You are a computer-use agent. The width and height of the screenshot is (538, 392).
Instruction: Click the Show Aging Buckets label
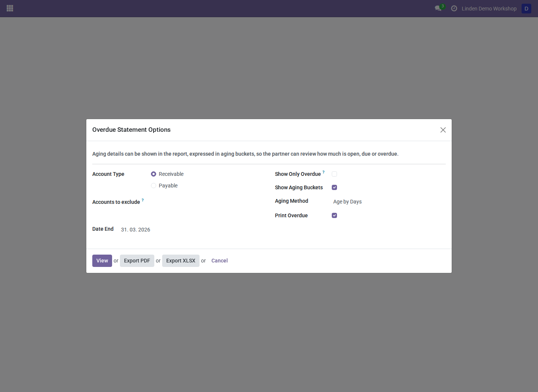pyautogui.click(x=299, y=187)
